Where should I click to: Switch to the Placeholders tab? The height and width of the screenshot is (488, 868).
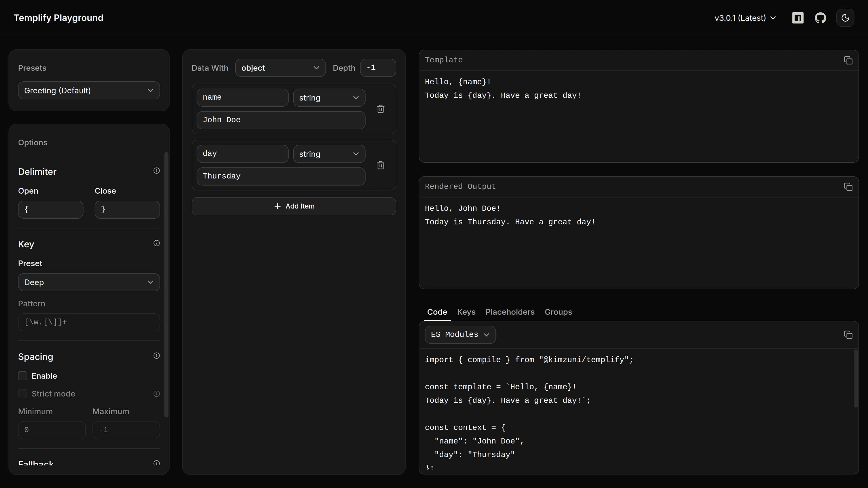(x=510, y=312)
